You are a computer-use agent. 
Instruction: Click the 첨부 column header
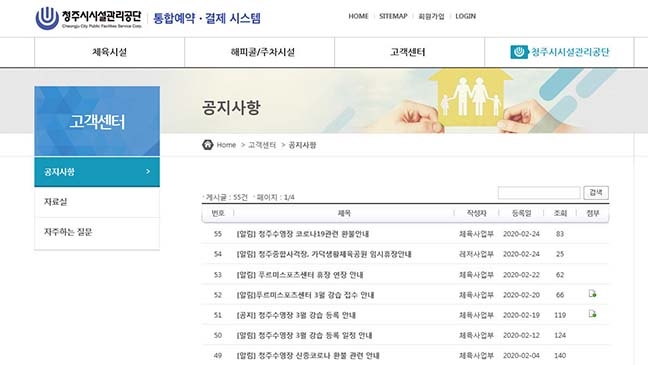coord(593,213)
